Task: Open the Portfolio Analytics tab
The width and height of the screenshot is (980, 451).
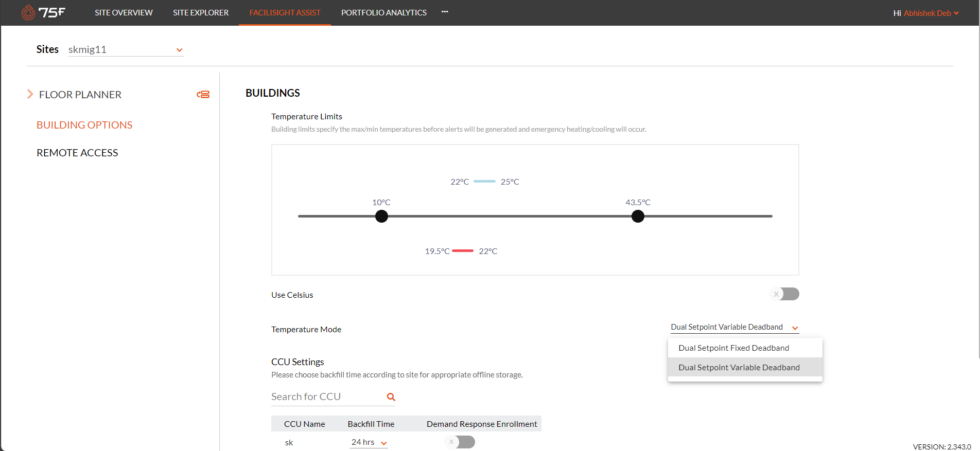Action: pos(383,12)
